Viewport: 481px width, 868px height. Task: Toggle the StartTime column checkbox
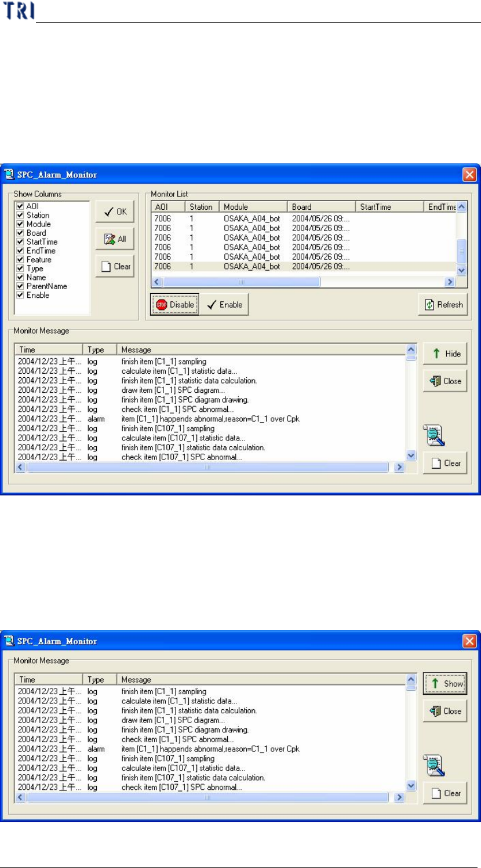[20, 242]
